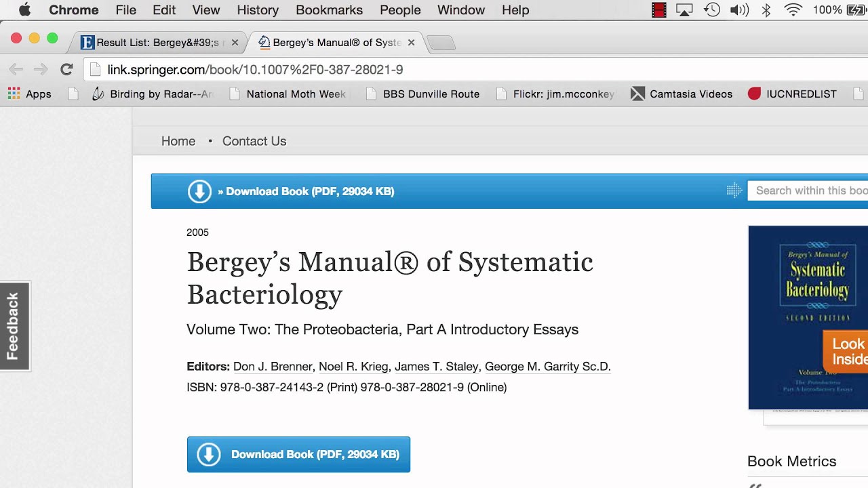Click download arrow icon in top blue bar
The image size is (868, 488).
(x=199, y=191)
